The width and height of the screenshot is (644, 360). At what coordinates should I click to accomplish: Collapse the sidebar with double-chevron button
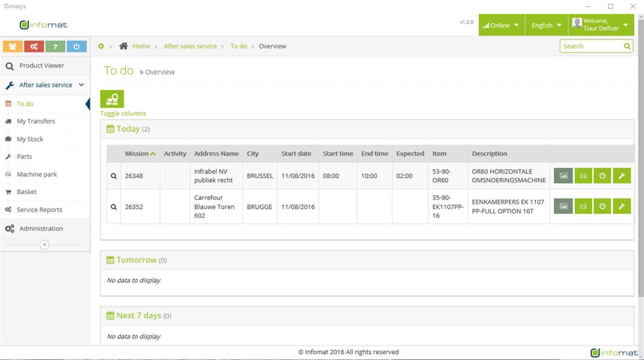click(44, 245)
